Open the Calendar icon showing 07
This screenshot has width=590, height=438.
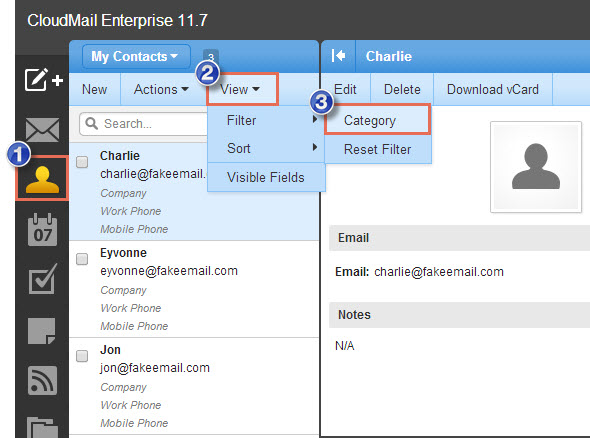pos(42,230)
